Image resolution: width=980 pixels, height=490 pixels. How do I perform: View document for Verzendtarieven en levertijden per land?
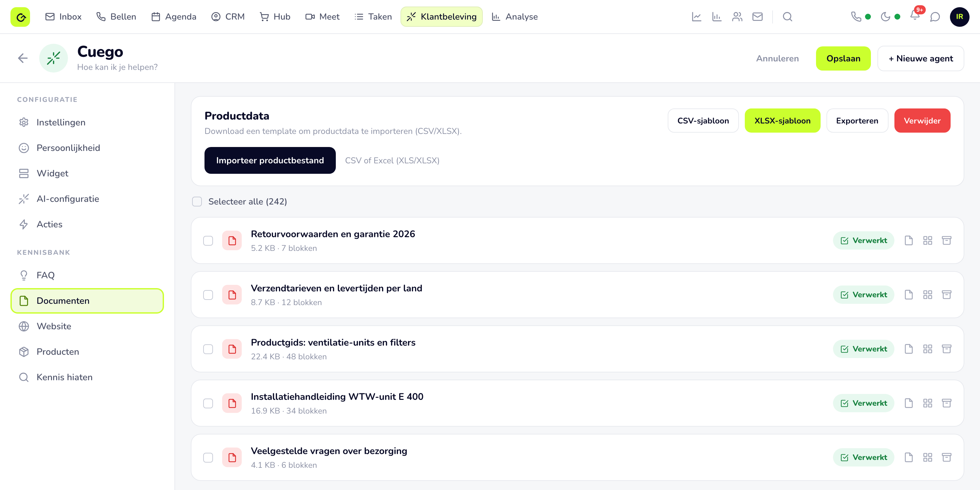tap(909, 295)
